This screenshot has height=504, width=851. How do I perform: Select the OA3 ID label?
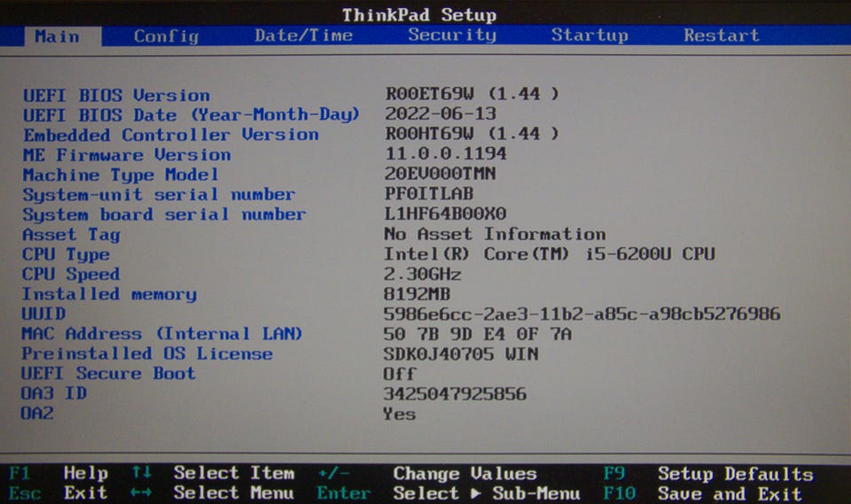pyautogui.click(x=54, y=392)
